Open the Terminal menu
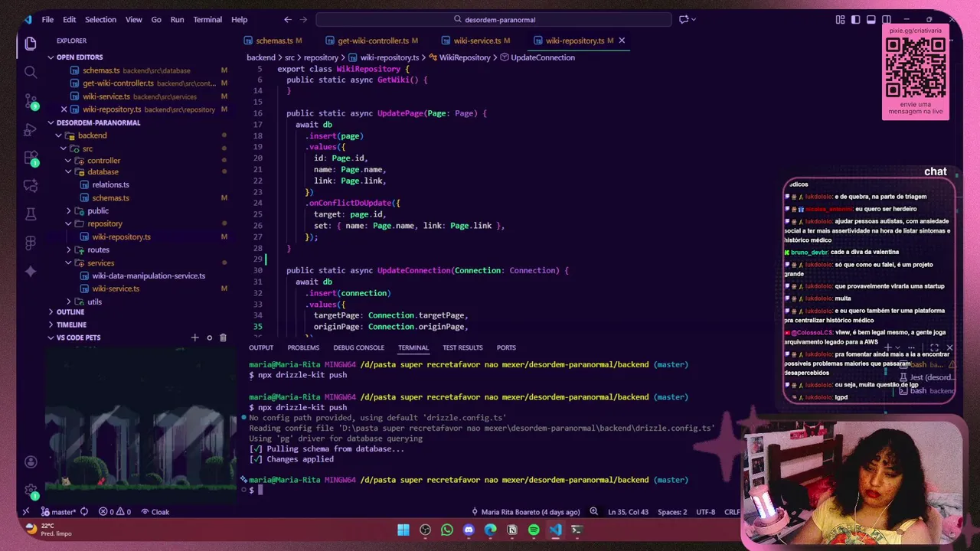The image size is (980, 551). click(x=207, y=19)
